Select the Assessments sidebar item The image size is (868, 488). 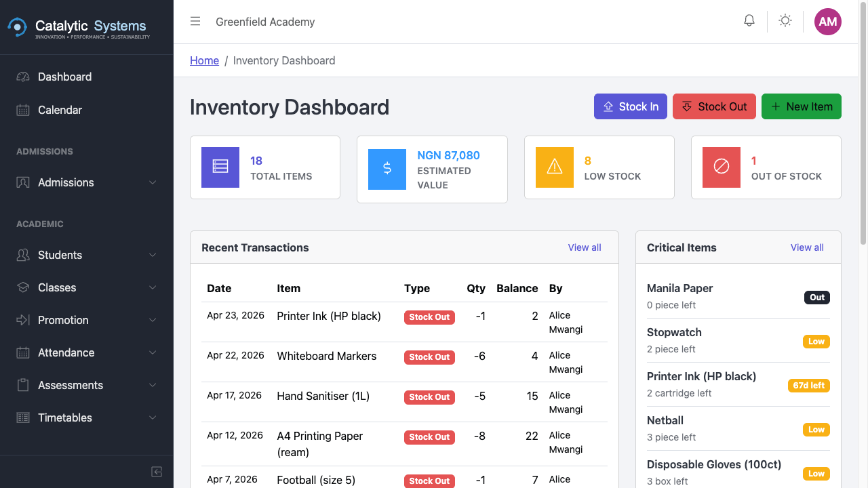click(x=87, y=385)
